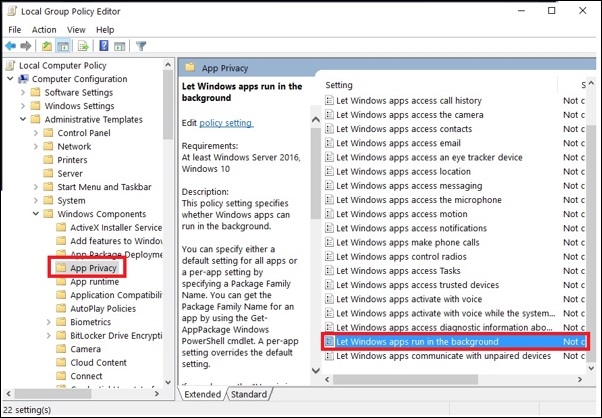602x418 pixels.
Task: Expand the BitLocker Drive Encryption node
Action: 48,335
